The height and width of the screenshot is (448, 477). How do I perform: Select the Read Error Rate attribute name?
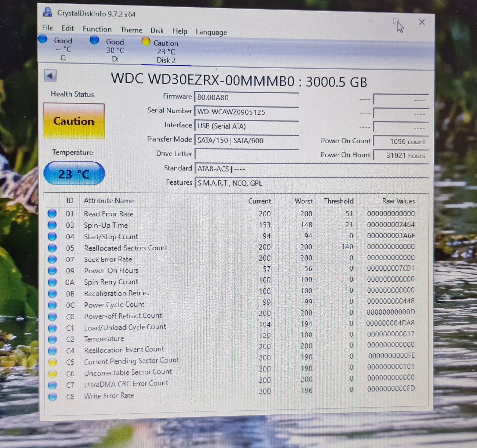tap(108, 214)
